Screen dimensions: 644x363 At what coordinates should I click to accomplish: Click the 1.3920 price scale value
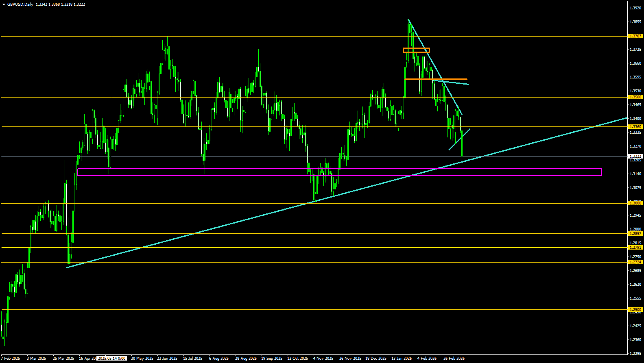635,8
